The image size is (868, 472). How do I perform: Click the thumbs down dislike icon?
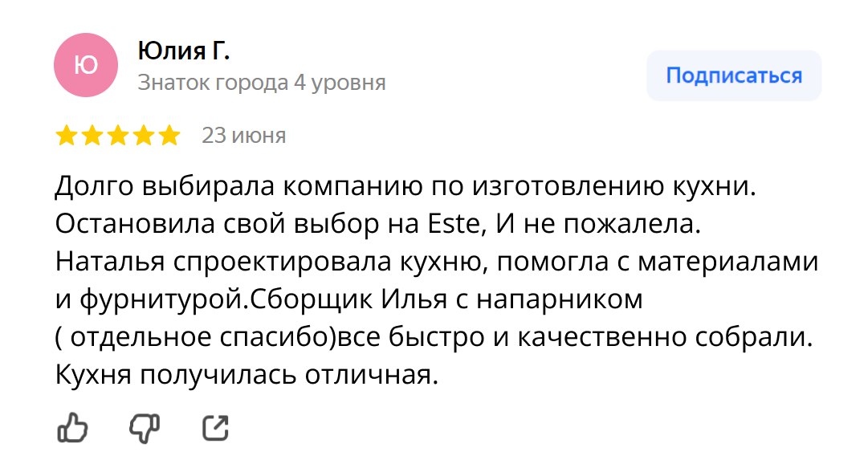145,429
